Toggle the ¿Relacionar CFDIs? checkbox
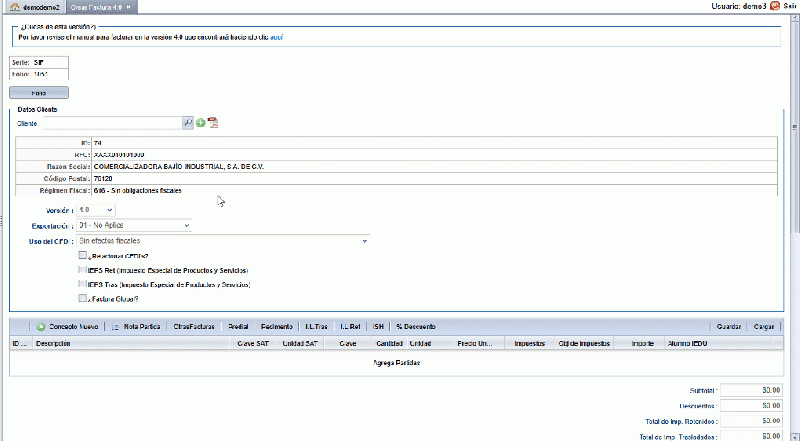Screen dimensions: 800x441 pos(83,255)
